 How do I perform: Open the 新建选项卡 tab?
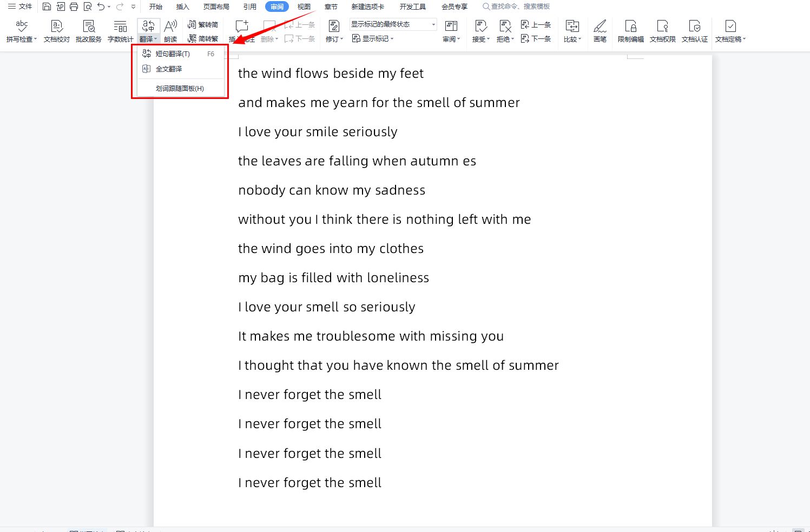click(368, 6)
